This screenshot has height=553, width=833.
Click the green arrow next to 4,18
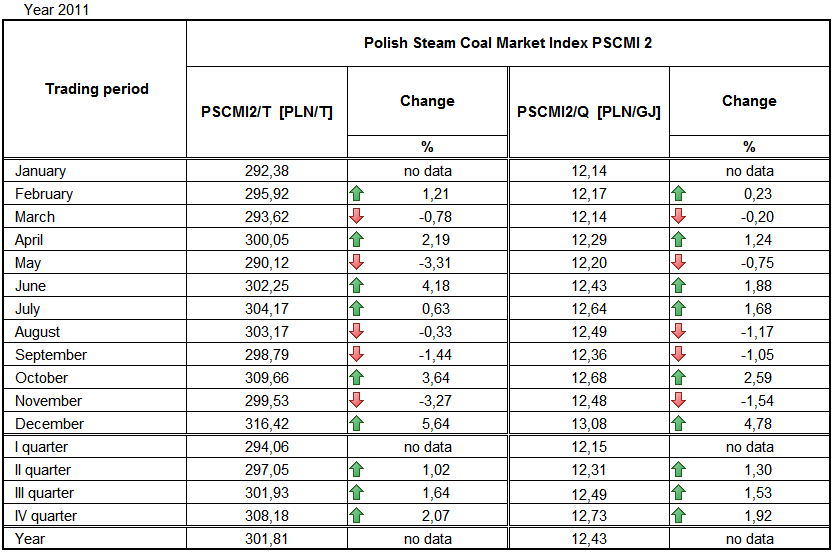pos(356,286)
